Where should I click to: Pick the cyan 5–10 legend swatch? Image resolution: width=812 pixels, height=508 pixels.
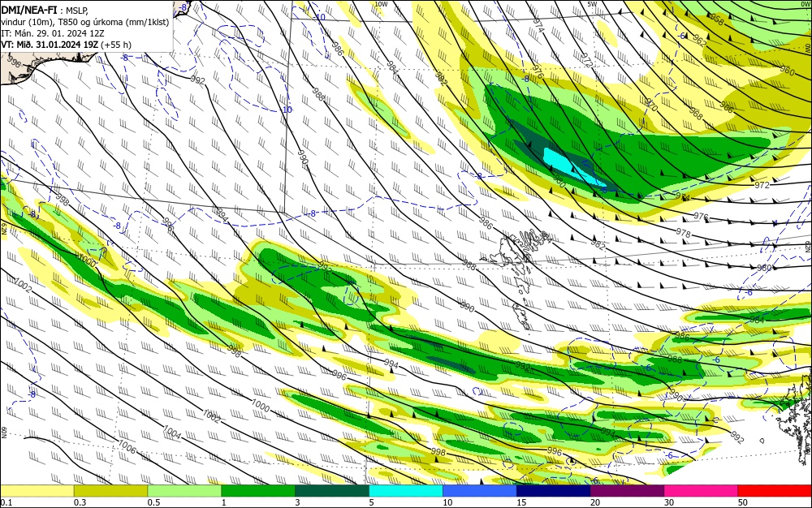tap(406, 491)
